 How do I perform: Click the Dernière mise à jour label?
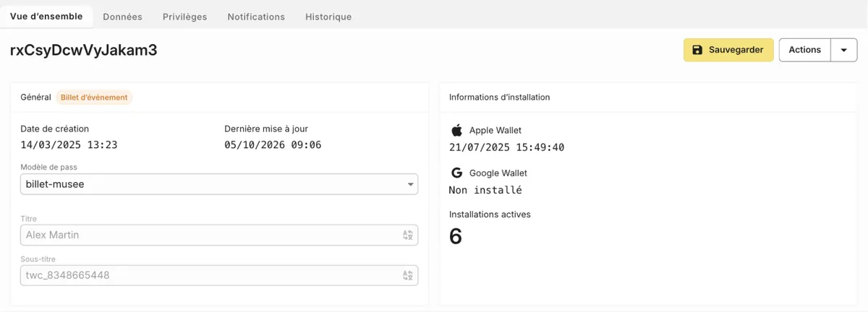pos(266,129)
